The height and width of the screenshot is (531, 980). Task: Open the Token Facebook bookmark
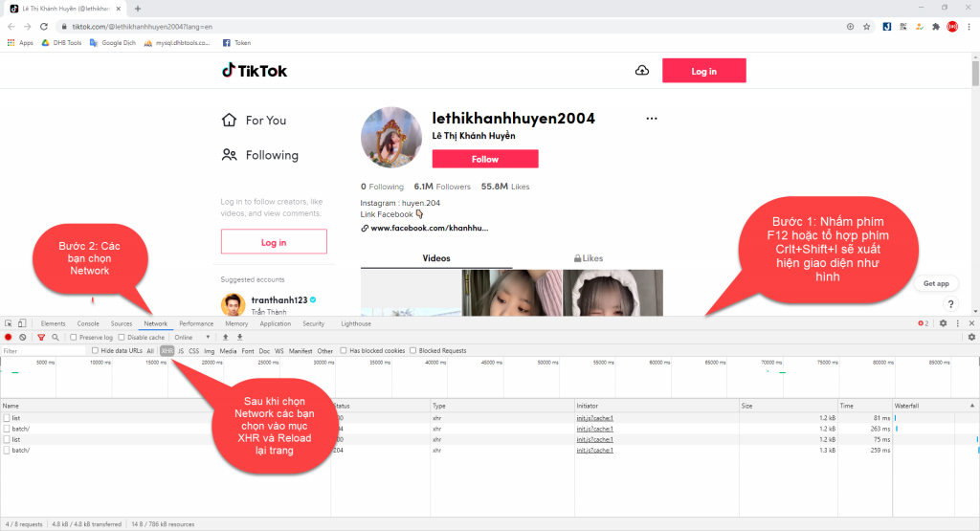coord(237,43)
